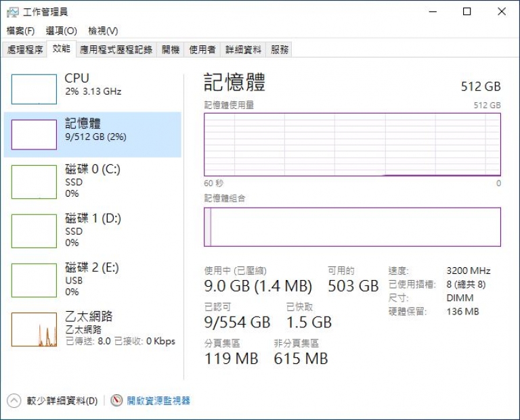Switch to 應用程式歷程記錄 tab
Image resolution: width=520 pixels, height=420 pixels.
point(116,49)
